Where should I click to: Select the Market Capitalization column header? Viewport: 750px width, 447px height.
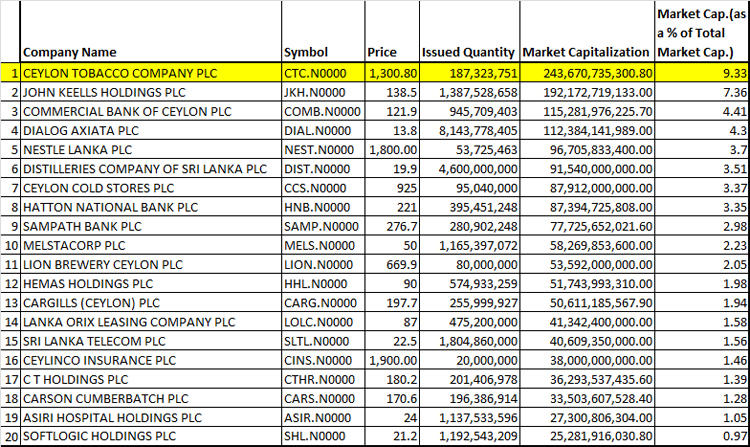(x=587, y=32)
